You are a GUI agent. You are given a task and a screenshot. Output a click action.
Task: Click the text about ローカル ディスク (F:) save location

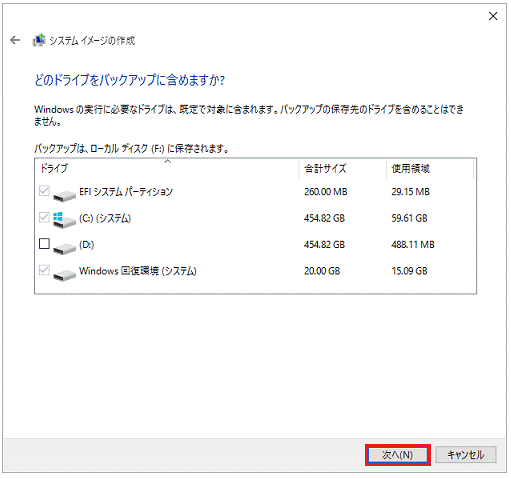pyautogui.click(x=132, y=148)
